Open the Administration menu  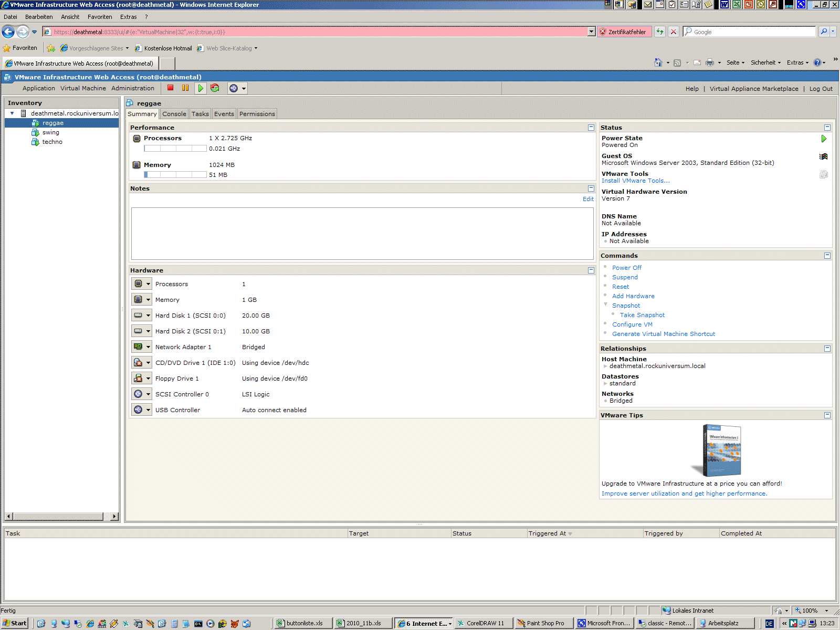coord(133,88)
